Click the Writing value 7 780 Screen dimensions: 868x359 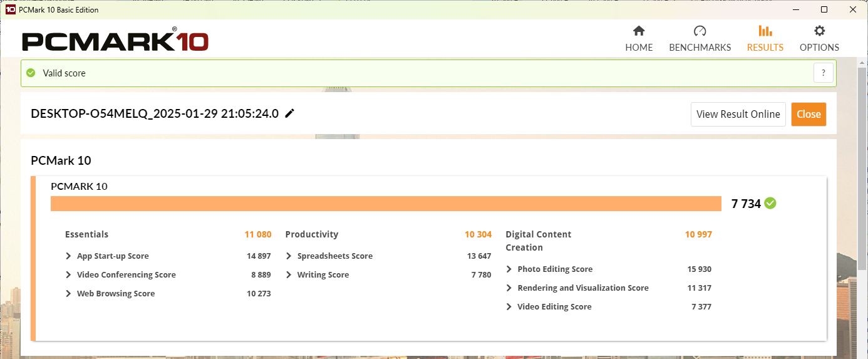[x=482, y=275]
